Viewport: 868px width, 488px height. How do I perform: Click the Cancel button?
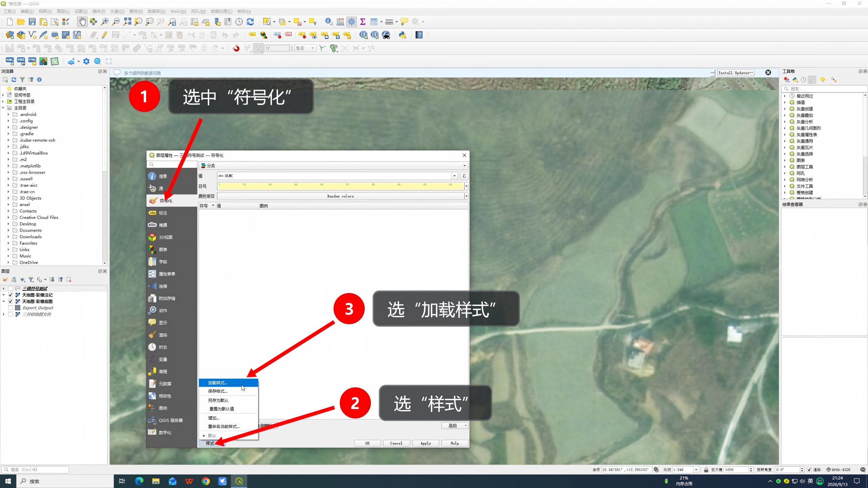click(396, 443)
